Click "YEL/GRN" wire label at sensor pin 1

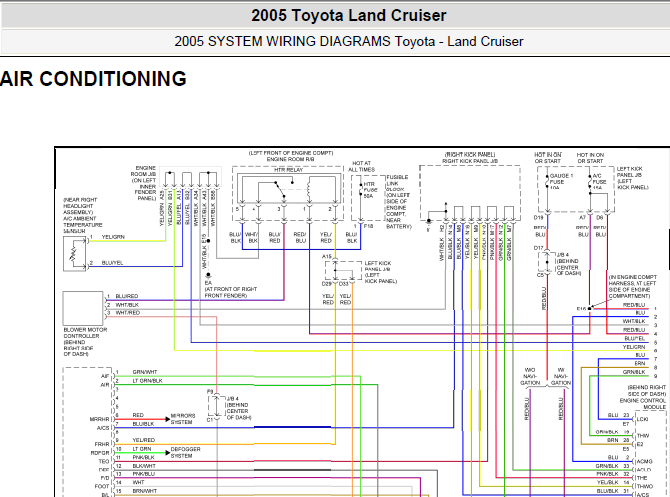113,237
